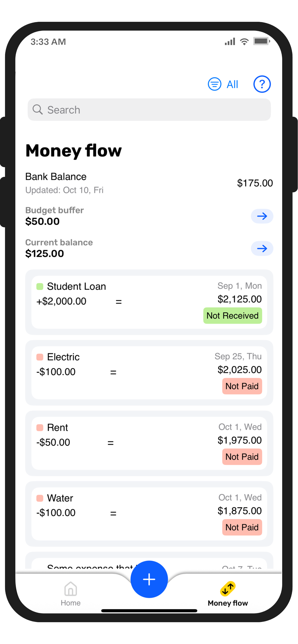Screen dimensions: 298x644
Task: Type in the Search field
Action: (155, 109)
